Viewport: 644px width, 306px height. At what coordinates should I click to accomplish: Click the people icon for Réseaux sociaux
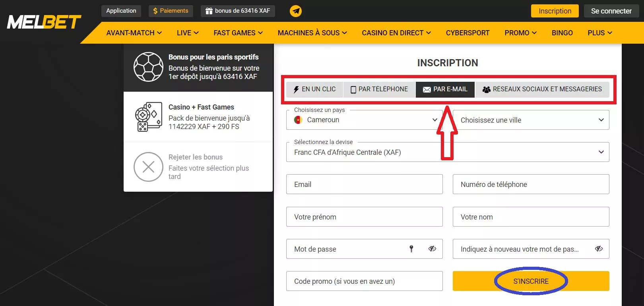486,90
